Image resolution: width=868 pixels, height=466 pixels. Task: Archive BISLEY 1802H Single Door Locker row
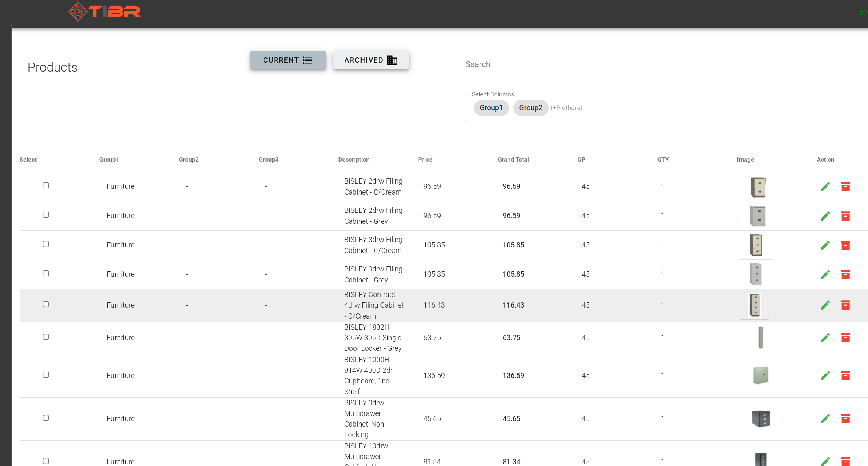[845, 338]
